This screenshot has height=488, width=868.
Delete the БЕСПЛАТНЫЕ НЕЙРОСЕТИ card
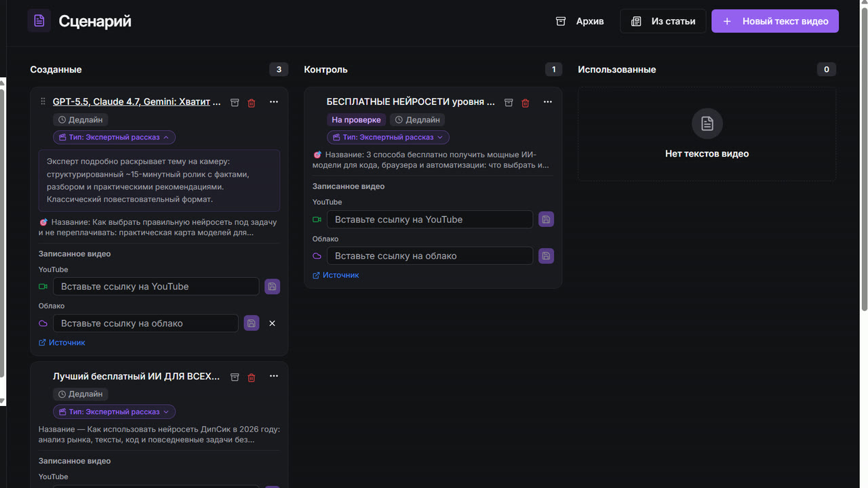(526, 102)
